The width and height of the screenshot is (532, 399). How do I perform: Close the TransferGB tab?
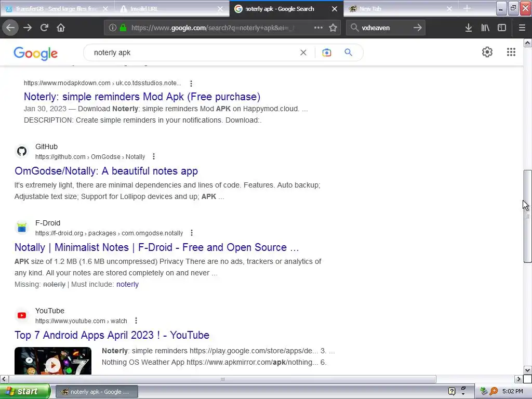coord(105,9)
